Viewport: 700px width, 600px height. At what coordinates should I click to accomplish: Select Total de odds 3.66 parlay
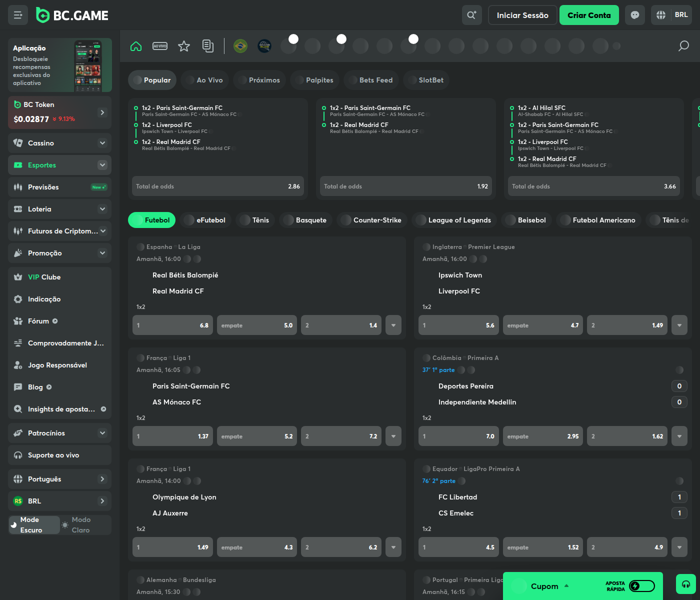(594, 186)
